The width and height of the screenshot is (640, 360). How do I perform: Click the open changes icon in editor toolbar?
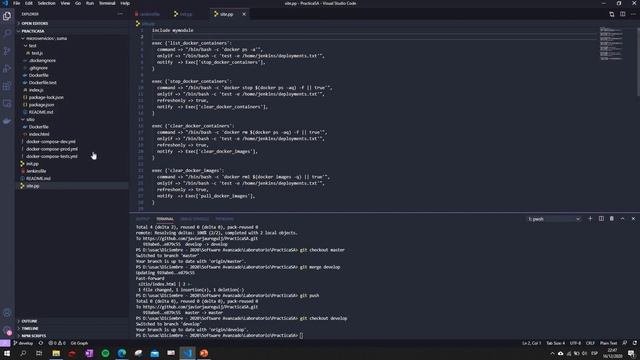point(611,14)
